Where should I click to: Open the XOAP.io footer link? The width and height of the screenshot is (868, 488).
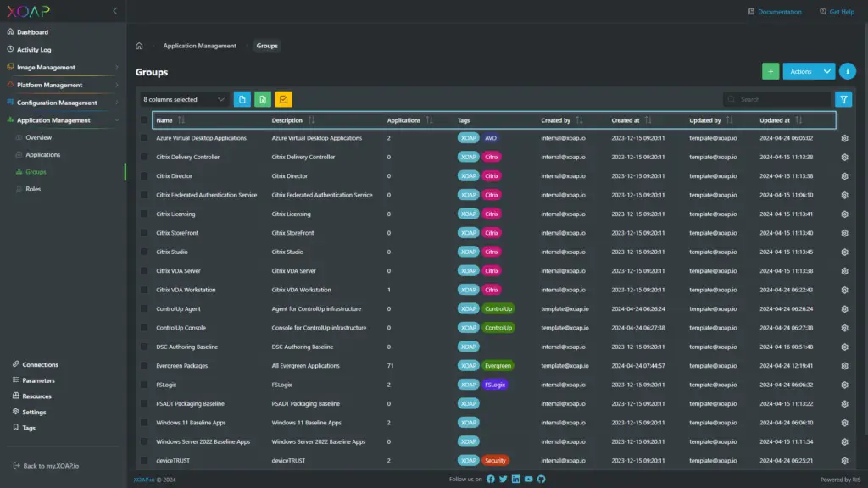[x=144, y=480]
